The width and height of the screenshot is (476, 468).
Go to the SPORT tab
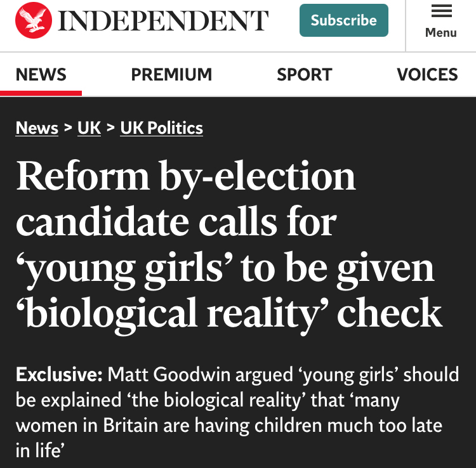tap(304, 75)
